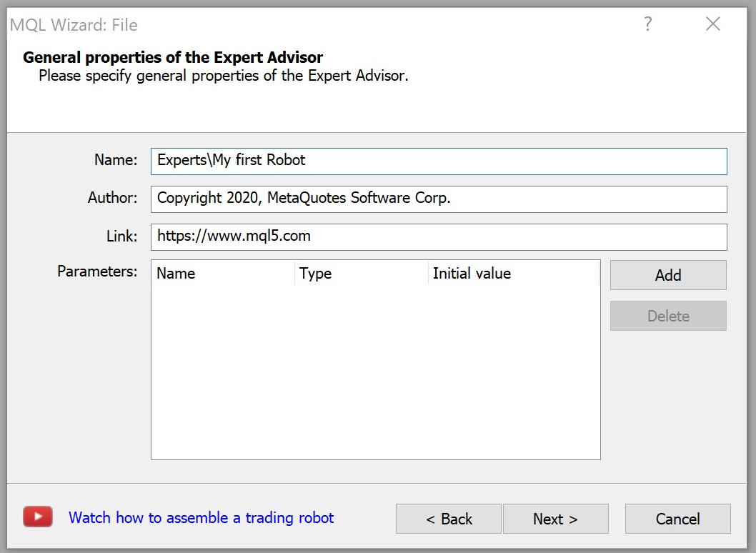Screen dimensions: 756x553
Task: Click the Parameters label
Action: click(97, 271)
